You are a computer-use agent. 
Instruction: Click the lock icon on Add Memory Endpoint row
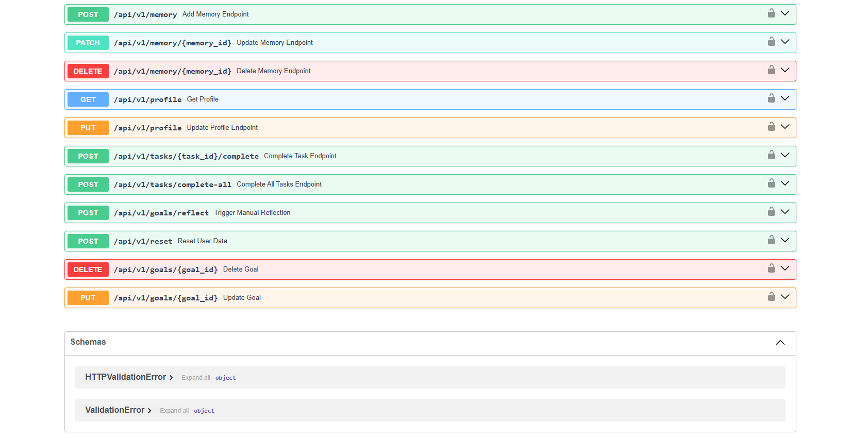click(772, 13)
